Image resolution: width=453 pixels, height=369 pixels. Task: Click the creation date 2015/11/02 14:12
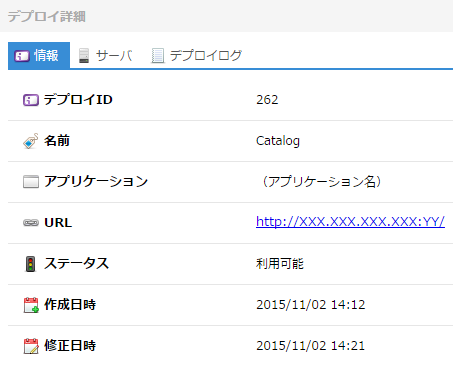tap(311, 305)
